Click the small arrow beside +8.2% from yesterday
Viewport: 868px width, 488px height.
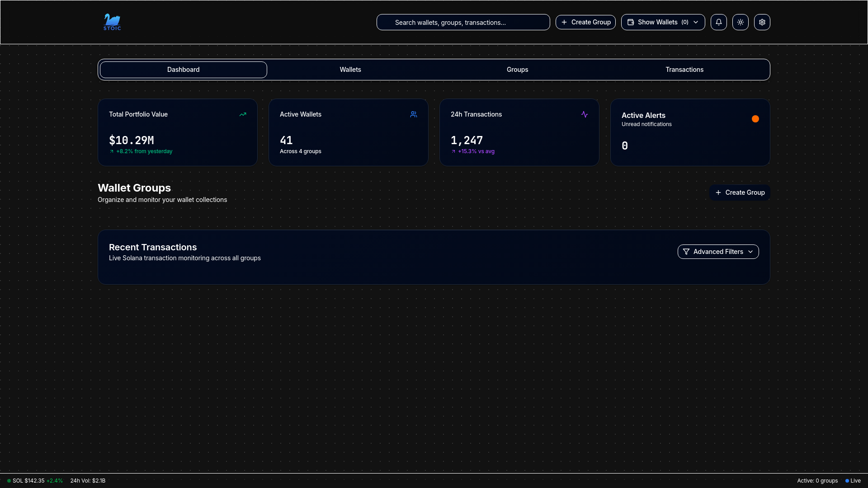(x=112, y=151)
